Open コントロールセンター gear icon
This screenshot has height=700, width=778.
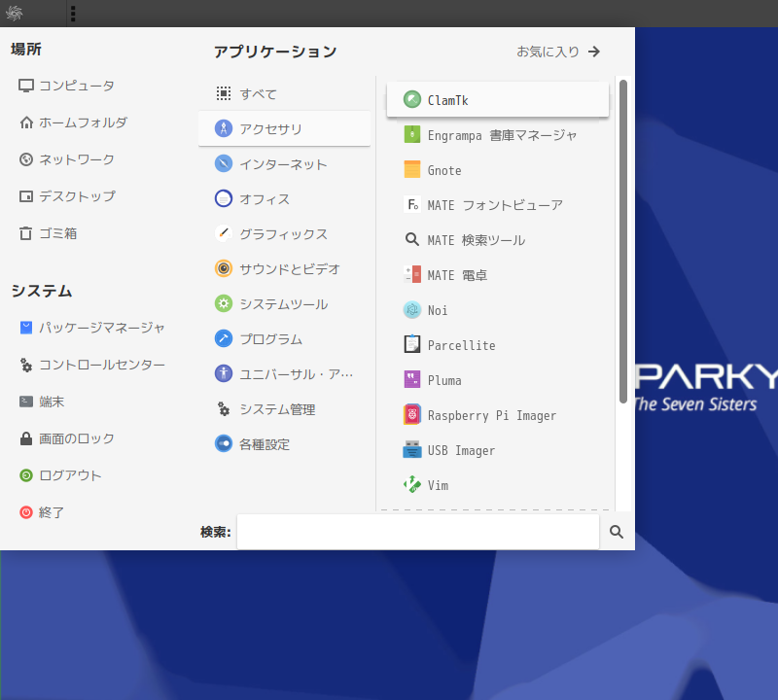click(26, 366)
